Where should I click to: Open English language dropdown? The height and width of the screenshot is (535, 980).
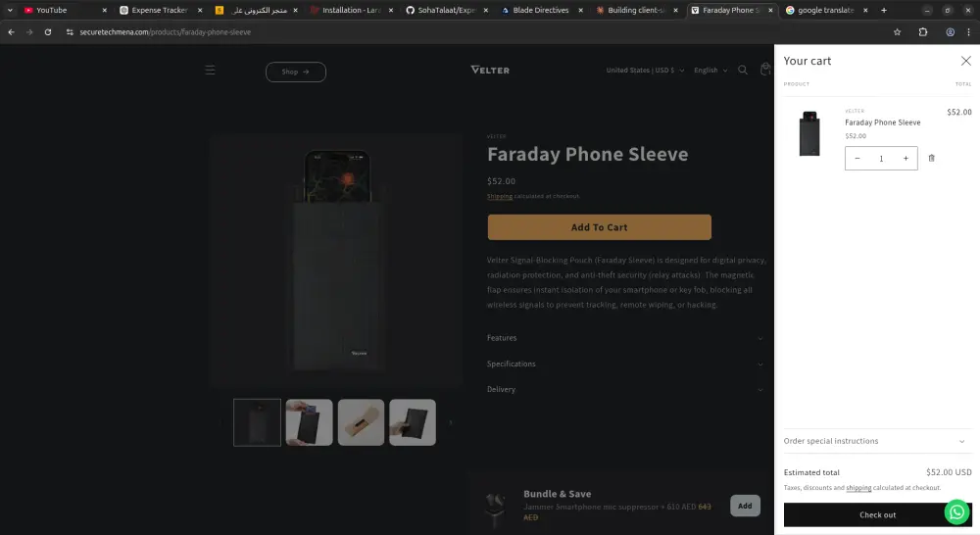coord(710,71)
